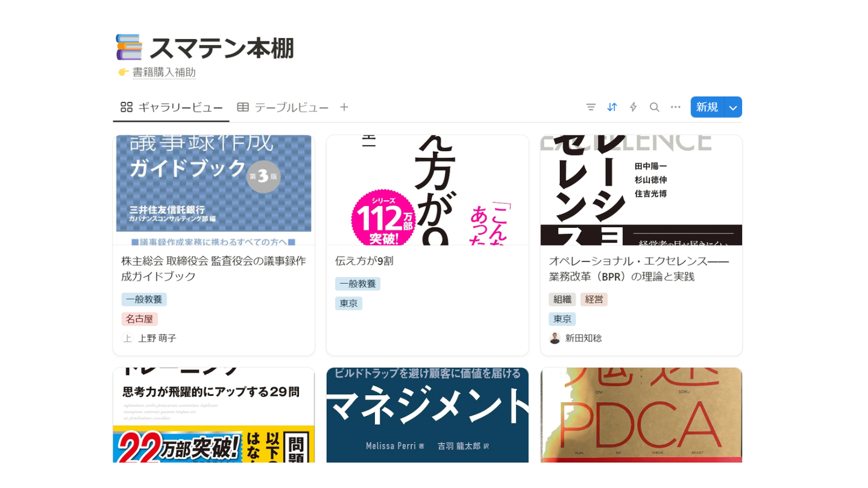Click the books emoji page icon
Image resolution: width=868 pixels, height=488 pixels.
point(128,48)
